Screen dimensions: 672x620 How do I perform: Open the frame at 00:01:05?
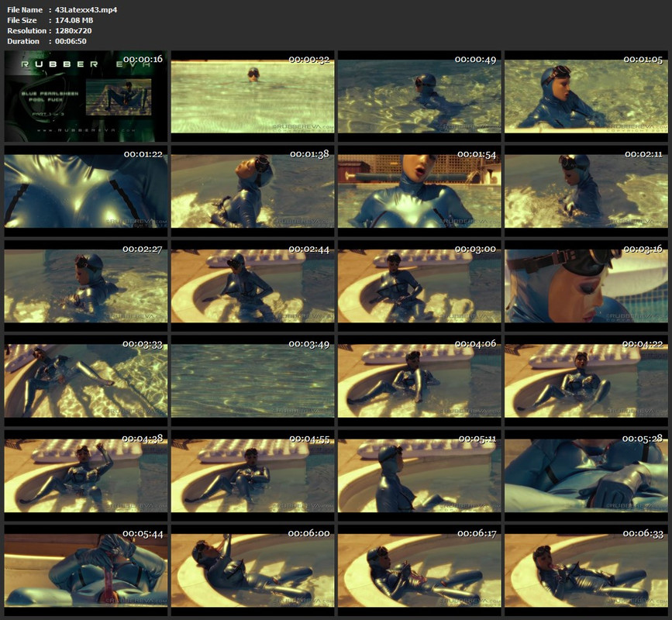[x=586, y=96]
